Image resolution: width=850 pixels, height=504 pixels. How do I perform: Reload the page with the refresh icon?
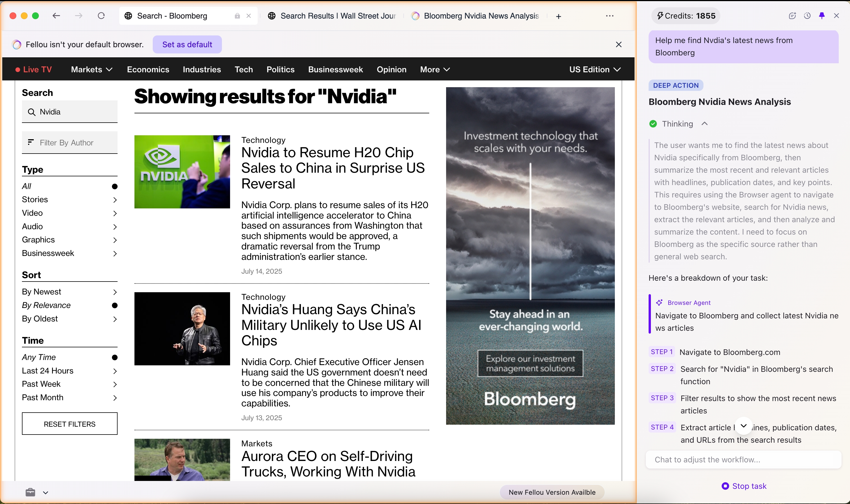101,16
